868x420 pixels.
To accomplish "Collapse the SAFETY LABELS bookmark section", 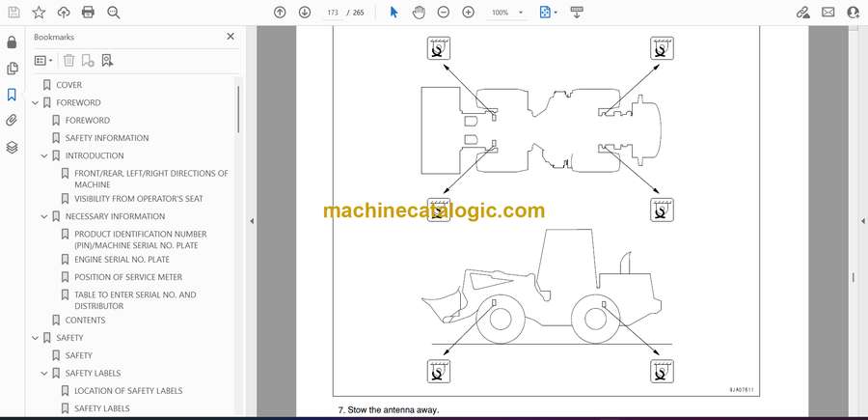I will [43, 373].
